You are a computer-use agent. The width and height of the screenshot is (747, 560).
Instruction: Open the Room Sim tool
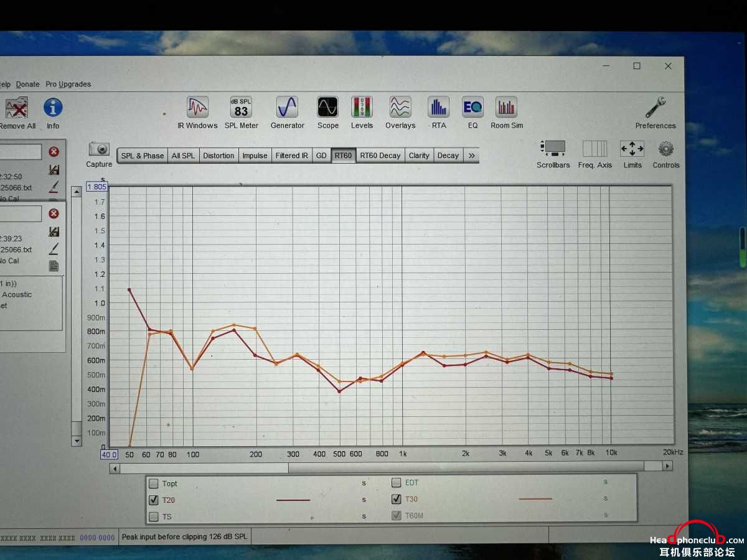coord(507,113)
